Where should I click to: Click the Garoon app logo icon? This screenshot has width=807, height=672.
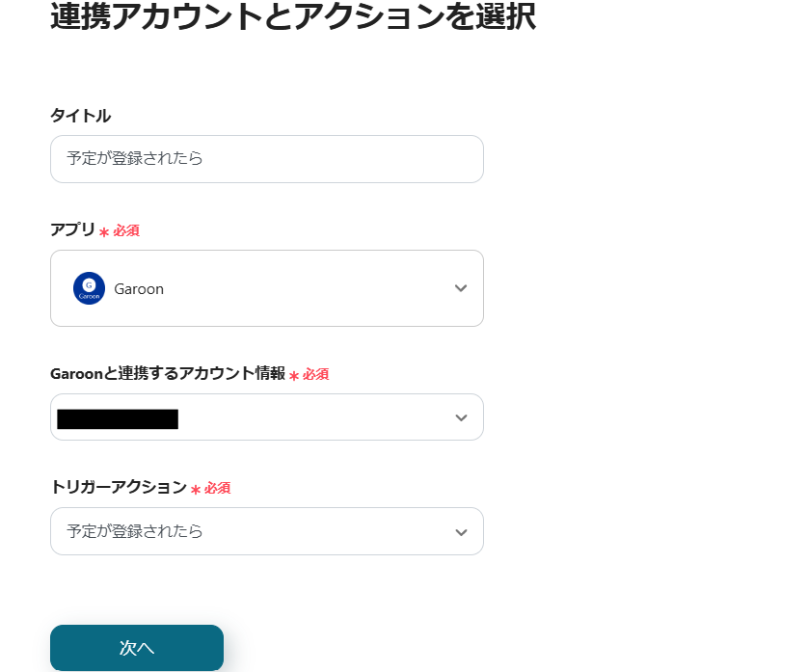click(x=89, y=288)
